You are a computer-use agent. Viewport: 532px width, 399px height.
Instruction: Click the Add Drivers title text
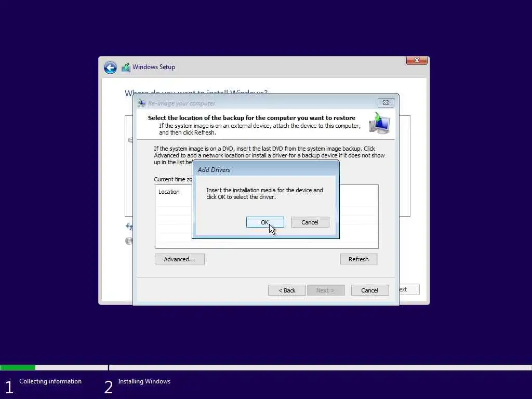pos(214,170)
